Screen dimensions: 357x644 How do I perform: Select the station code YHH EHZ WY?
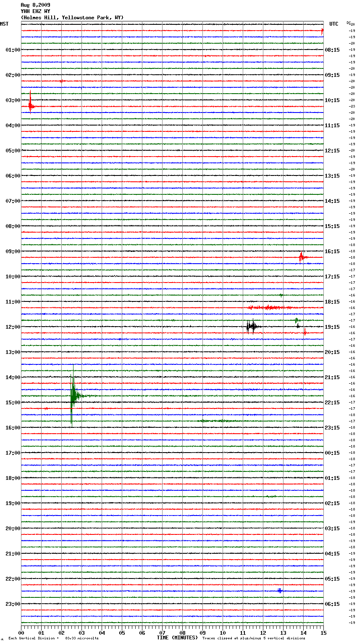[x=35, y=11]
